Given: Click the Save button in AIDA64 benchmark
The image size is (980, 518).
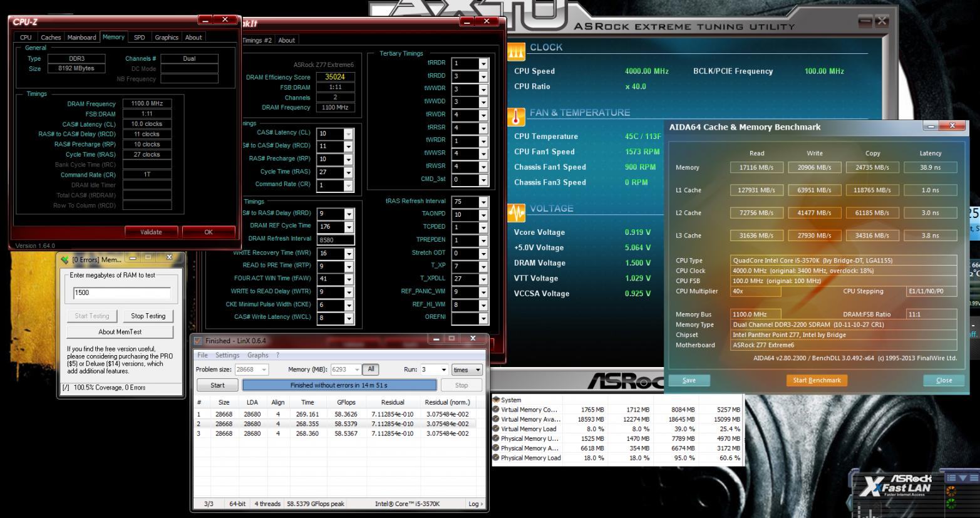Looking at the screenshot, I should coord(689,380).
